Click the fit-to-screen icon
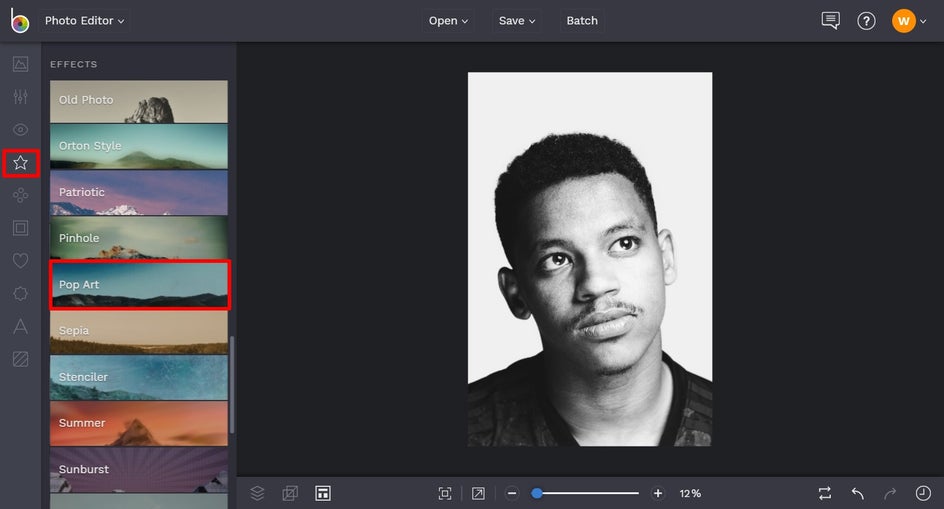This screenshot has height=509, width=944. (x=445, y=493)
